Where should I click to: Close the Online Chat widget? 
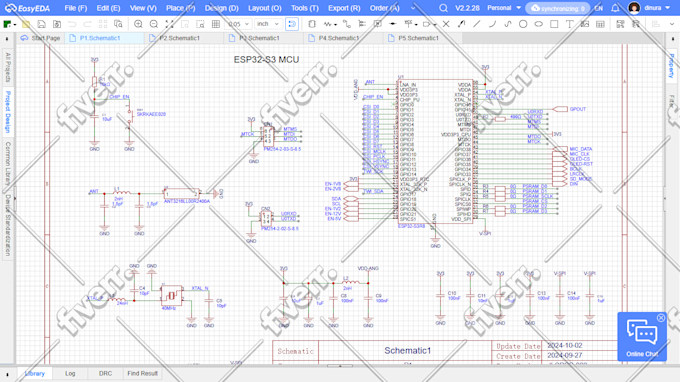[660, 318]
